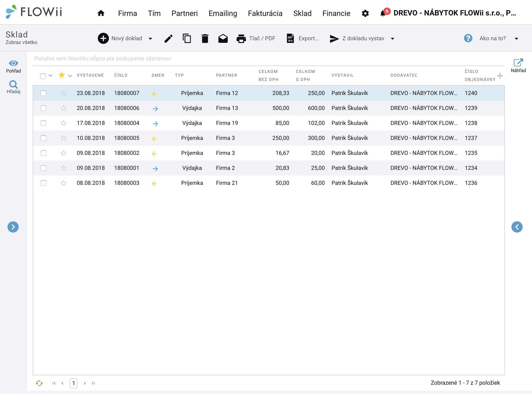Image resolution: width=532 pixels, height=394 pixels.
Task: Open the Partneri menu
Action: pos(185,13)
